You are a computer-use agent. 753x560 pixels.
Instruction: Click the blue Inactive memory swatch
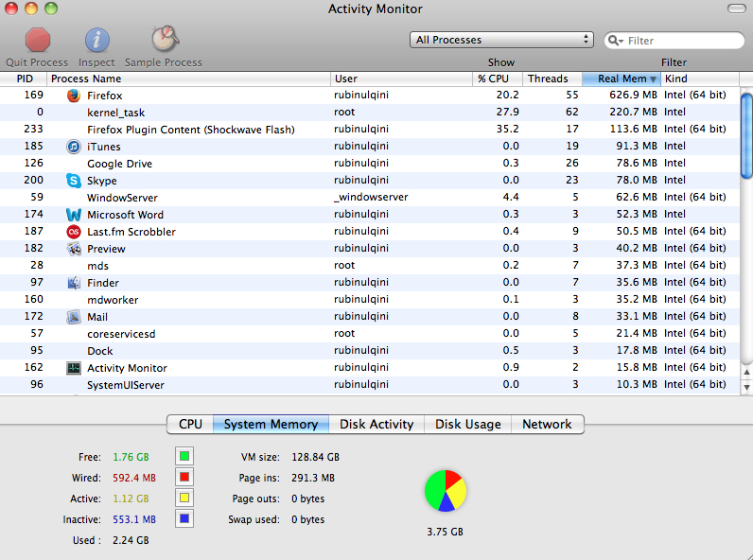tap(184, 518)
